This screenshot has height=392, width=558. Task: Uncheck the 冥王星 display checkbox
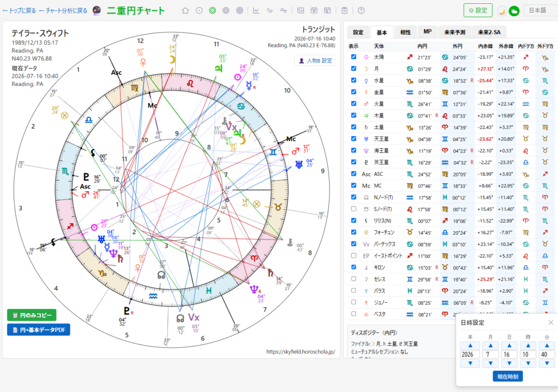point(353,162)
